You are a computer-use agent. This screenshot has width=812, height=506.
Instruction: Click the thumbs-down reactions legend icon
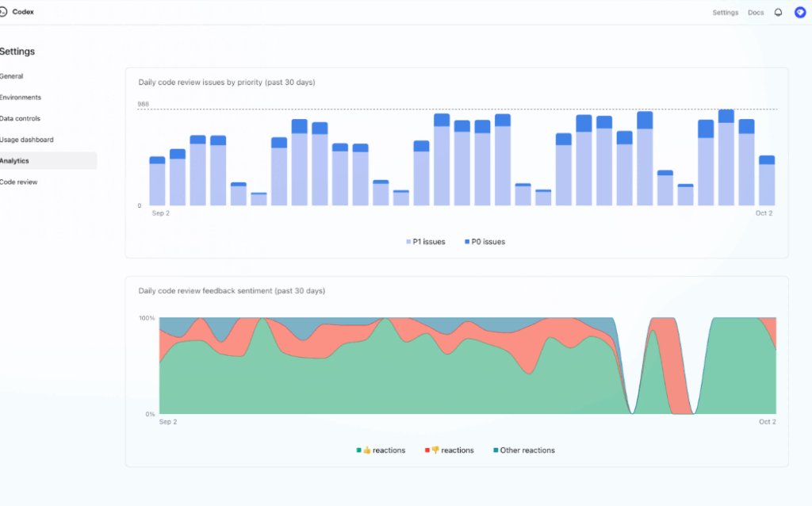tap(436, 450)
